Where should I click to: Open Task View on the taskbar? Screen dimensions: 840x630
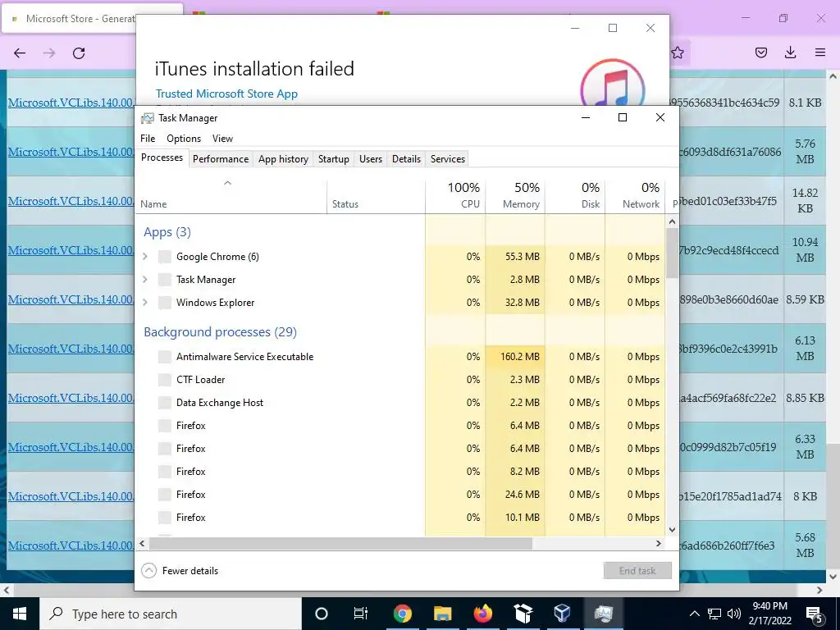point(361,614)
